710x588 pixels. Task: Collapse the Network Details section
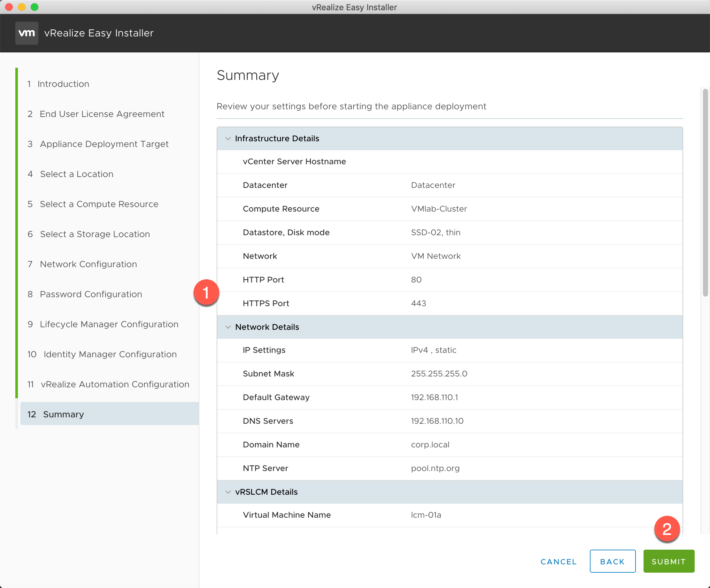[228, 327]
